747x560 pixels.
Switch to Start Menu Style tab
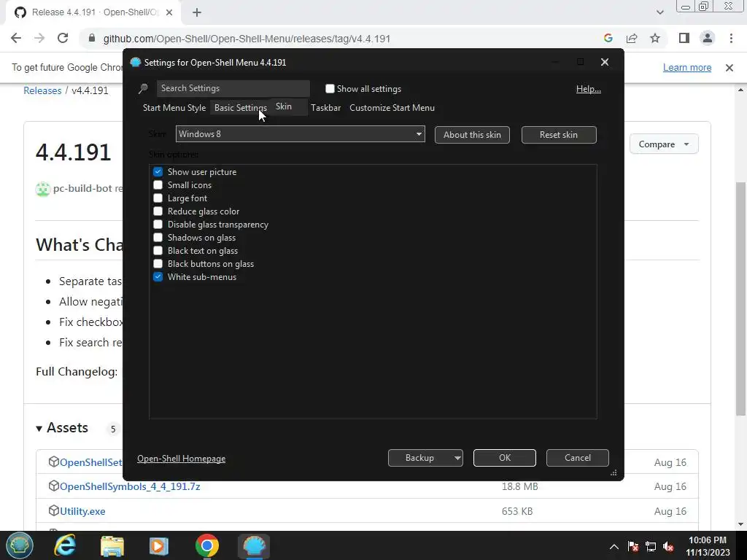(x=174, y=108)
